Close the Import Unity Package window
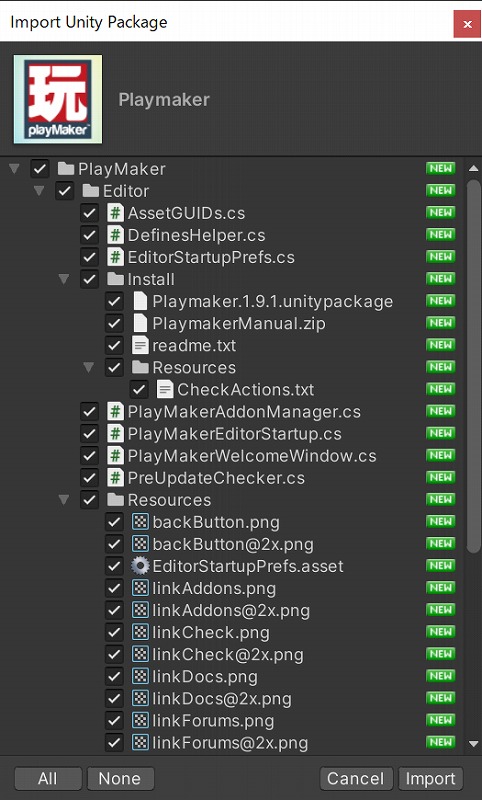The height and width of the screenshot is (800, 482). 467,24
